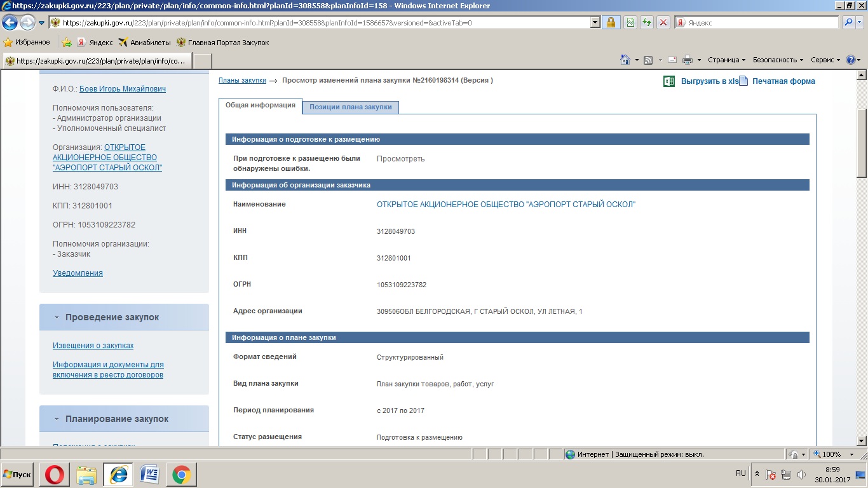868x488 pixels.
Task: Click the Excel icon to export xls
Action: (668, 81)
